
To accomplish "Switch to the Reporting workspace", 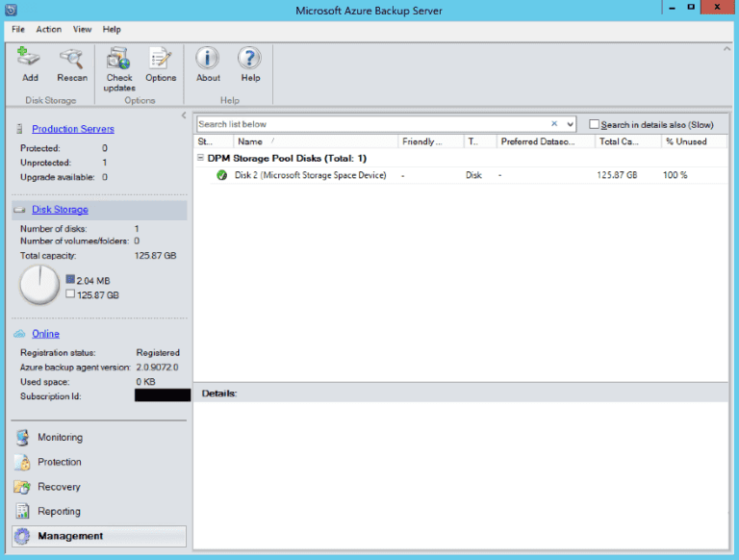I will [59, 511].
